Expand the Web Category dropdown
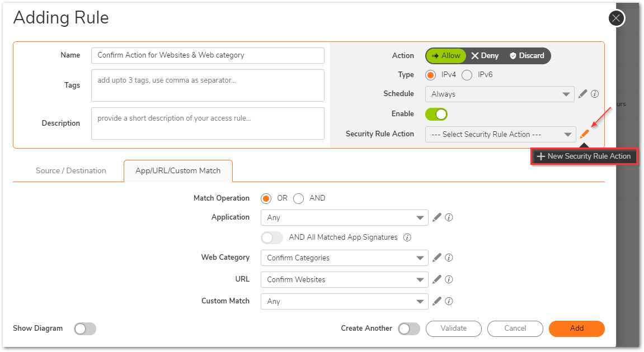 344,258
